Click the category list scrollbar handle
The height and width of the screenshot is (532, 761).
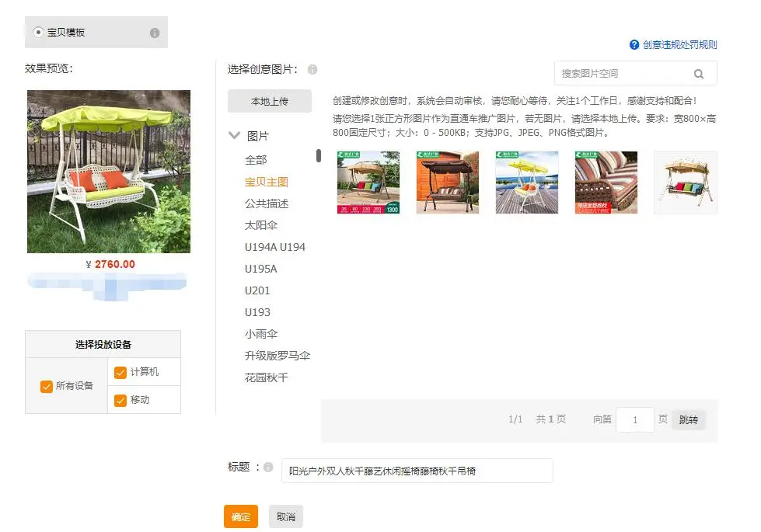point(319,155)
